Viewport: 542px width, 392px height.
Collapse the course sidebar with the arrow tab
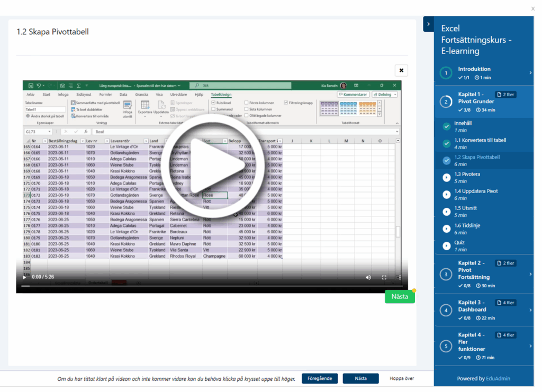point(428,24)
